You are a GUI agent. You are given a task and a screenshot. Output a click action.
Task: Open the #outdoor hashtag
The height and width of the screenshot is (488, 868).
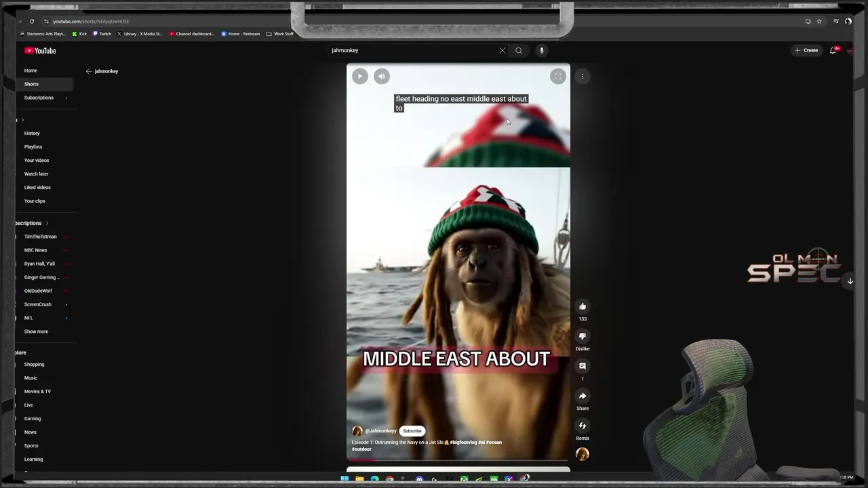click(x=361, y=449)
